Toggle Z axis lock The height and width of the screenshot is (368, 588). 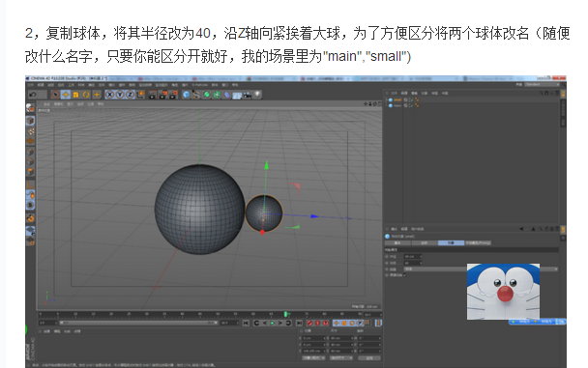coord(131,95)
